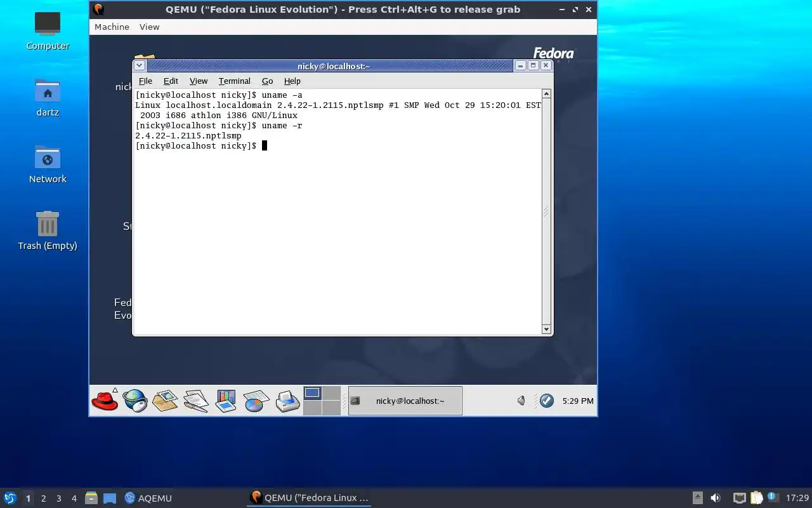
Task: Click the host volume speaker tray icon
Action: (x=716, y=498)
